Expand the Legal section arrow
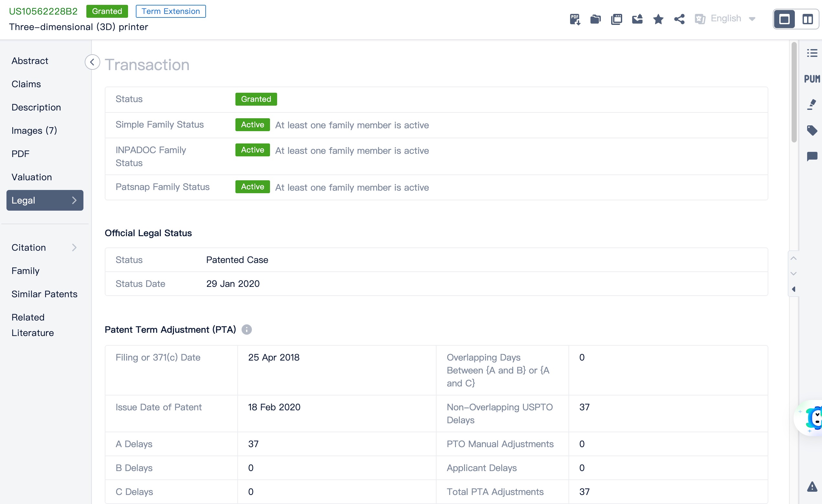This screenshot has height=504, width=822. coord(74,200)
